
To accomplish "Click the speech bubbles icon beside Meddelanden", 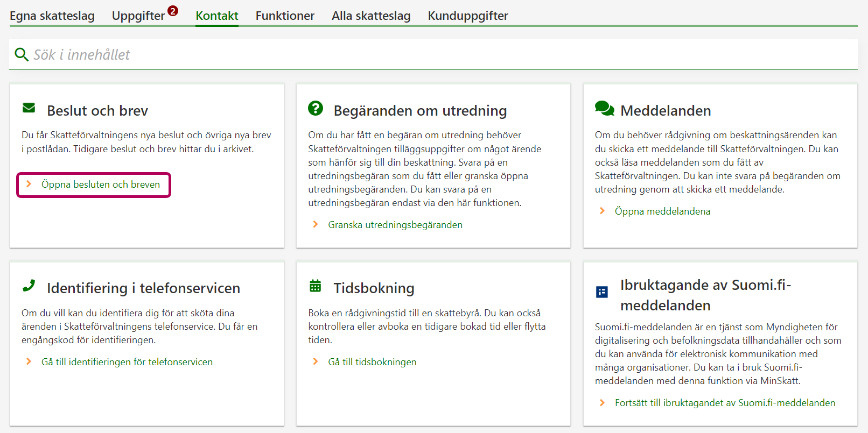I will pos(604,109).
